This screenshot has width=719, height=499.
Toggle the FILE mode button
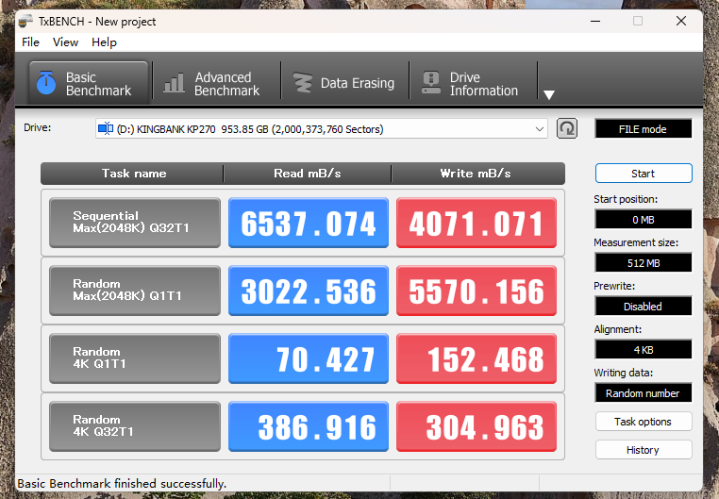coord(643,129)
